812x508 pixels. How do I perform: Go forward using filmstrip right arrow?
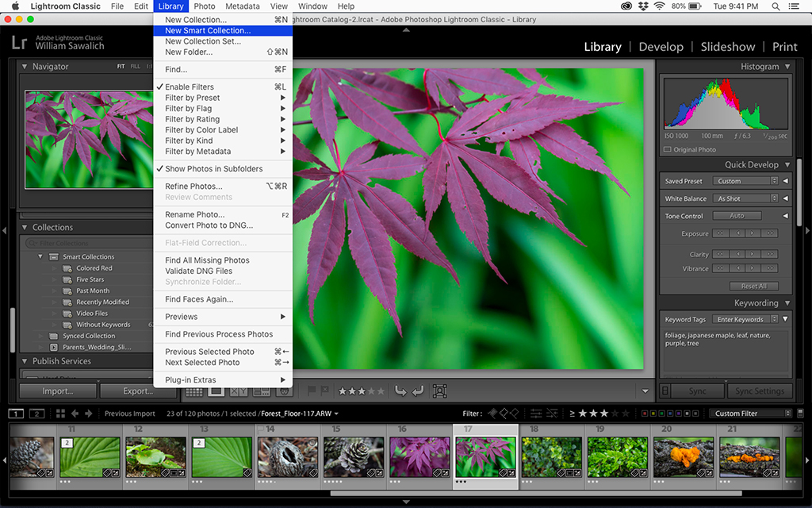(x=89, y=414)
